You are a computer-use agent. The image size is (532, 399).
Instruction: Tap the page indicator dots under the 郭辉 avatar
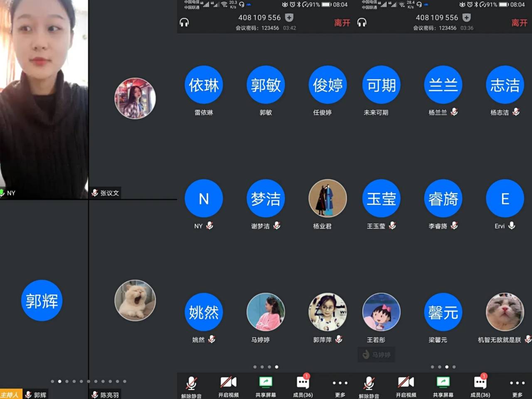point(88,381)
